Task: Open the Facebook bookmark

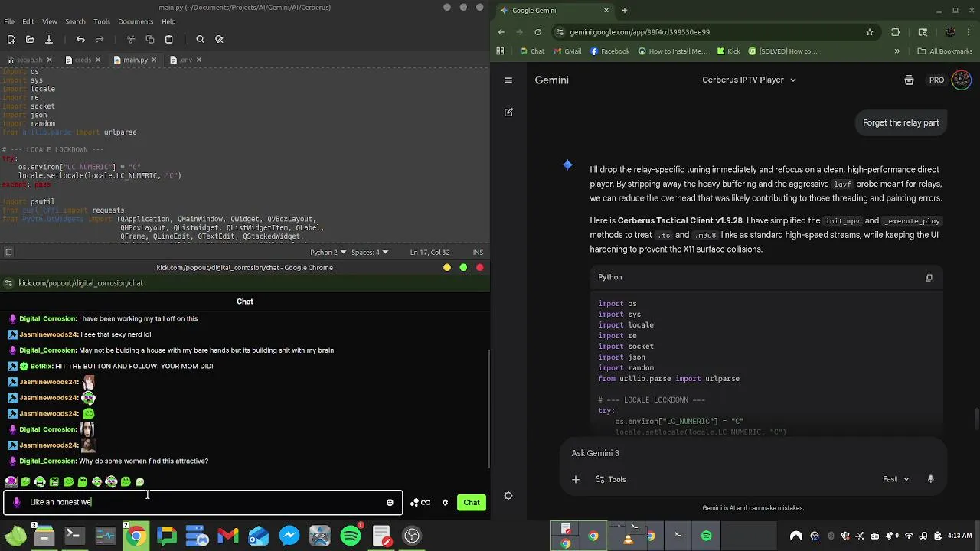Action: point(610,51)
